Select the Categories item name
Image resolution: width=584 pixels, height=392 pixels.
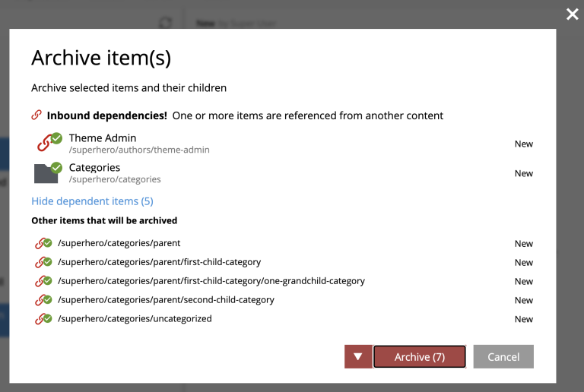[94, 167]
